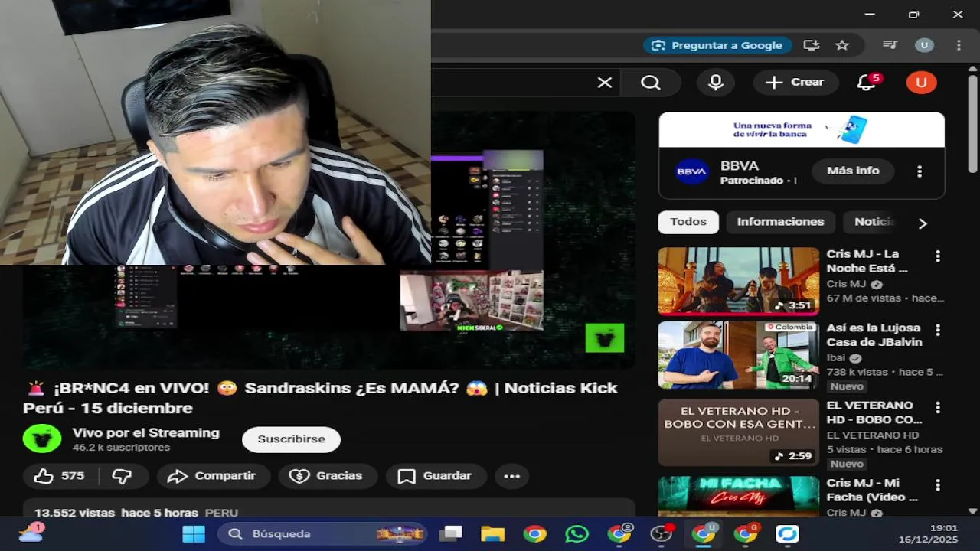The height and width of the screenshot is (551, 980).
Task: Click the Suscribirse button
Action: [291, 439]
